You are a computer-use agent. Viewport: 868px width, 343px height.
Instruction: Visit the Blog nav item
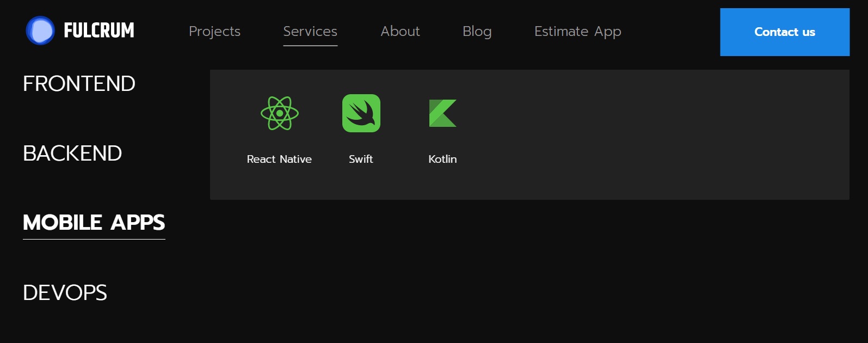(x=477, y=32)
